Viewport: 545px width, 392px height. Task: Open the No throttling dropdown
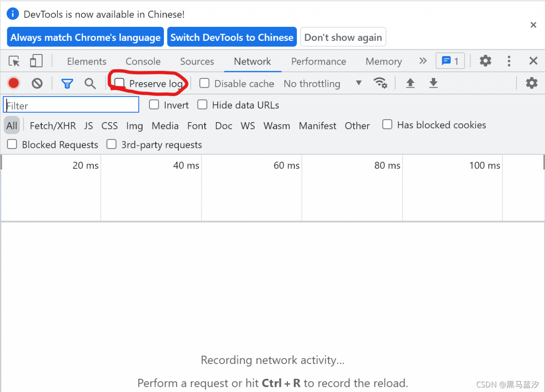[x=323, y=83]
